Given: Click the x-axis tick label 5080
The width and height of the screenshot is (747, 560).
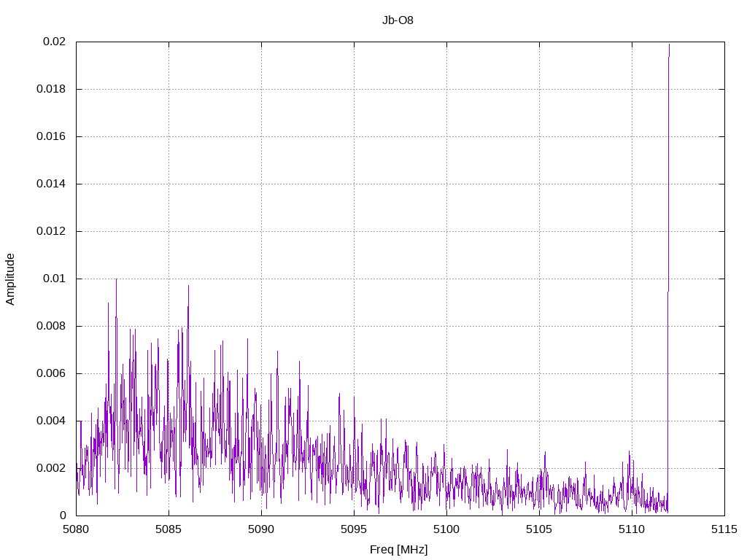Looking at the screenshot, I should pos(76,529).
